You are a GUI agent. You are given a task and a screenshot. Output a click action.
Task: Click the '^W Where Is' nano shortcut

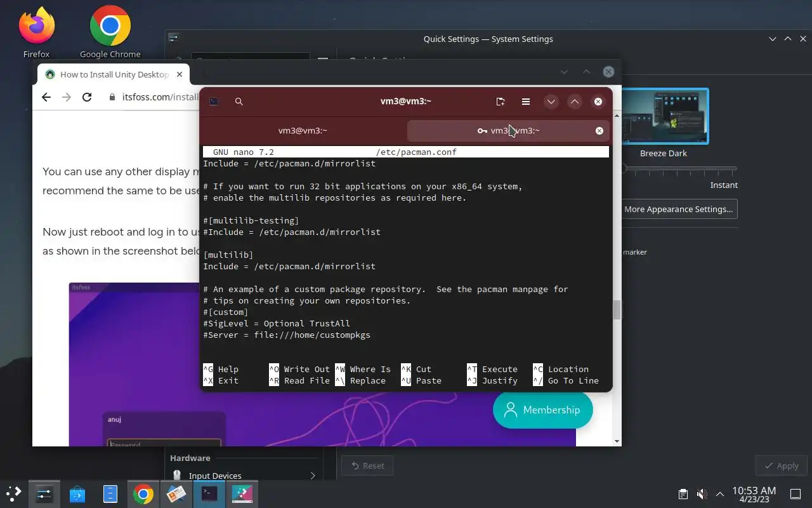(x=363, y=369)
